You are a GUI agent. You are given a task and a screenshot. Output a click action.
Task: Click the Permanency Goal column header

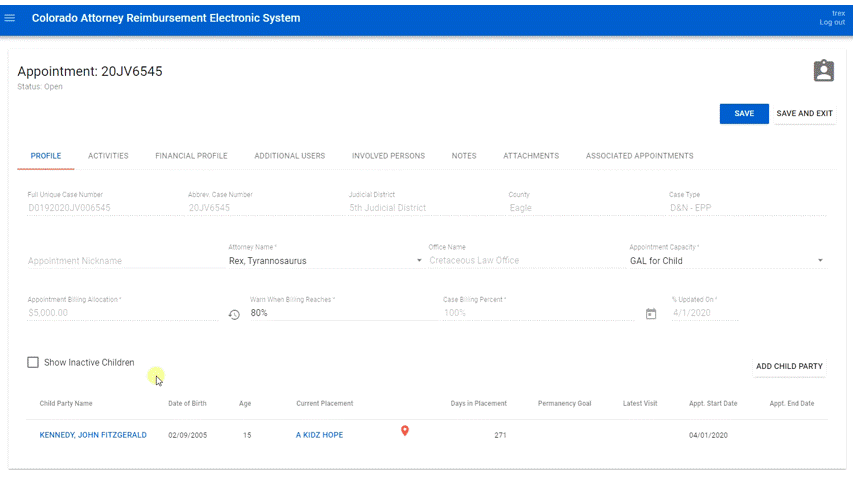(x=565, y=403)
